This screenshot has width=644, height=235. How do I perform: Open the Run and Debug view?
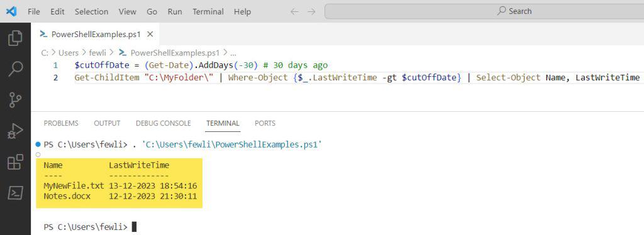pyautogui.click(x=15, y=131)
